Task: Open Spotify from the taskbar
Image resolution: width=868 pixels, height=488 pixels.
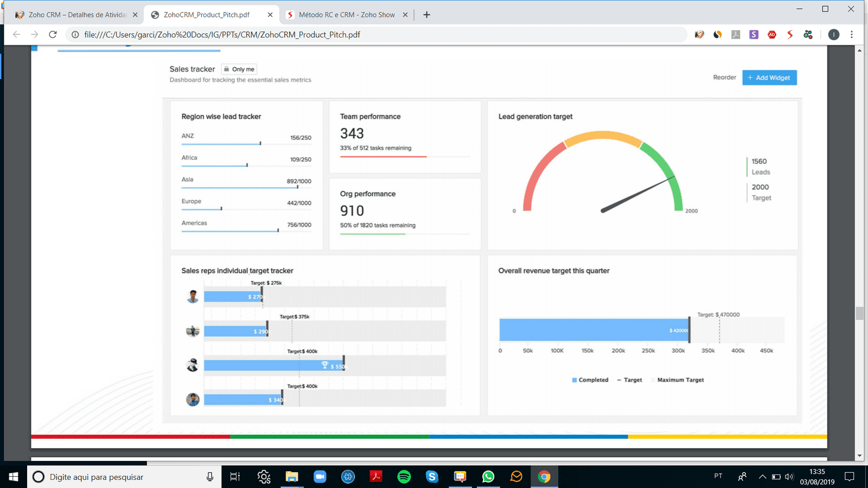Action: click(404, 477)
